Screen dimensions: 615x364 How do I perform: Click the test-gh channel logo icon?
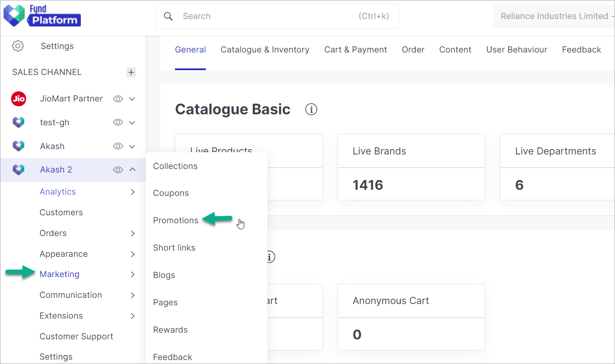click(x=19, y=123)
